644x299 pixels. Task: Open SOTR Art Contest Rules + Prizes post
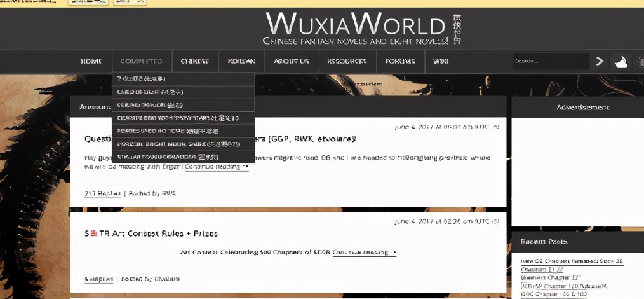pos(151,233)
